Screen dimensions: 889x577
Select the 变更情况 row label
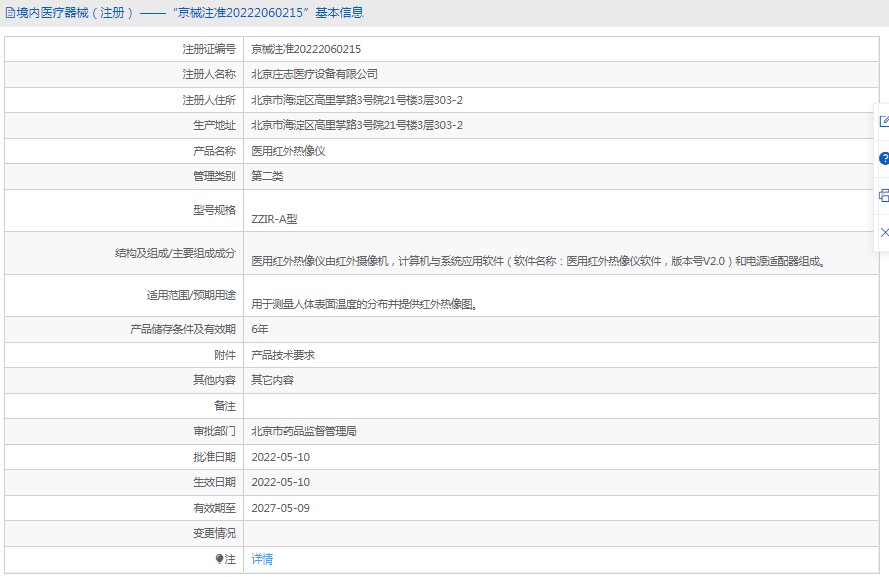(214, 533)
